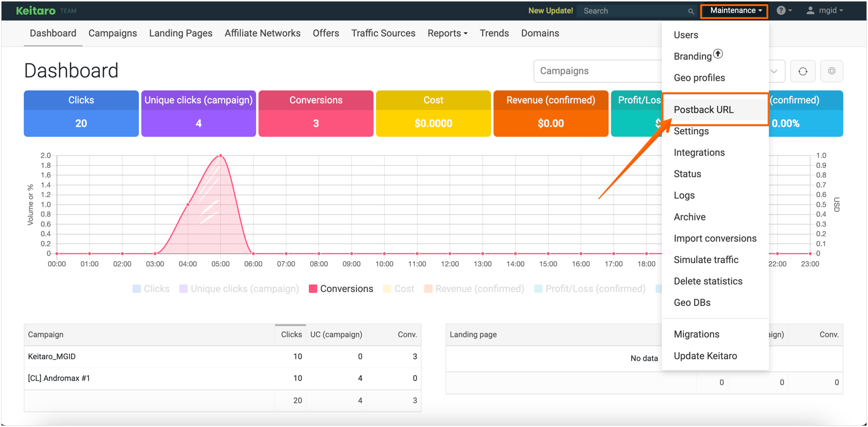Click the Clicks stat card

click(x=81, y=113)
